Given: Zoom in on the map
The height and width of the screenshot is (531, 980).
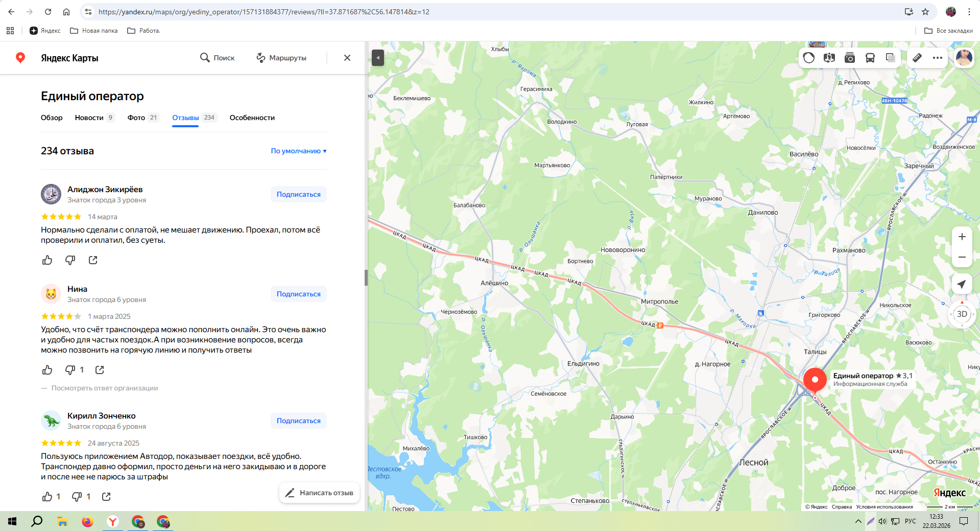Looking at the screenshot, I should click(962, 237).
